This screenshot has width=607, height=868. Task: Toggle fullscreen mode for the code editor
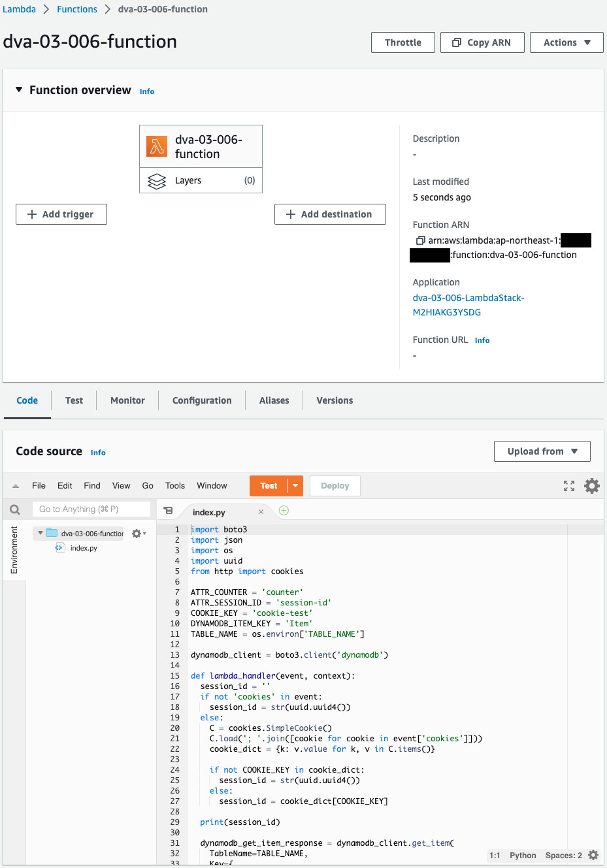pos(569,486)
